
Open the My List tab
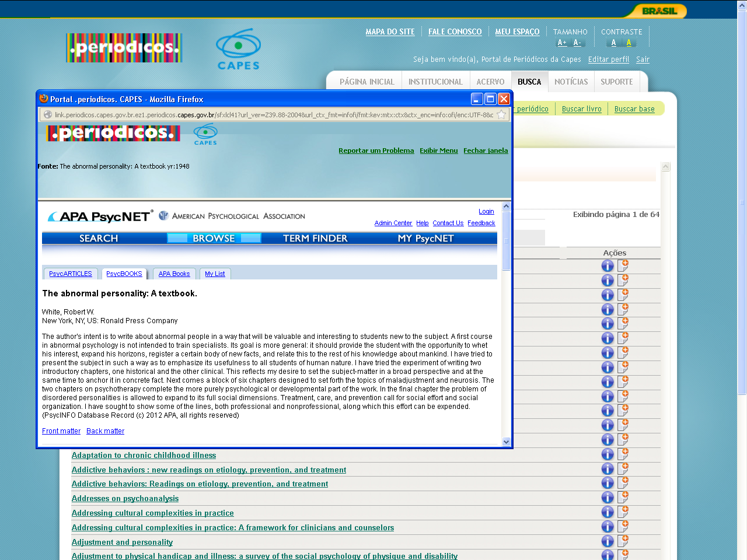(215, 274)
